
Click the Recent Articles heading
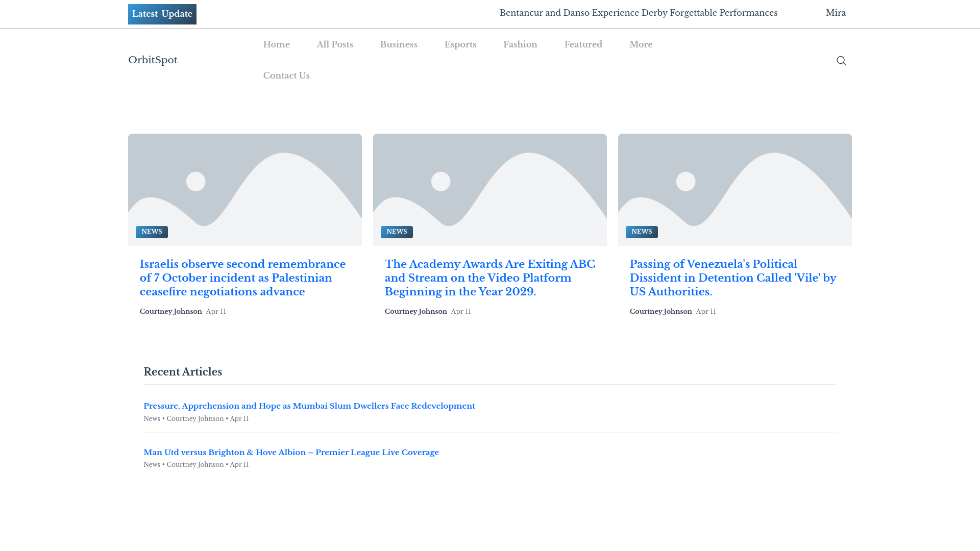183,372
